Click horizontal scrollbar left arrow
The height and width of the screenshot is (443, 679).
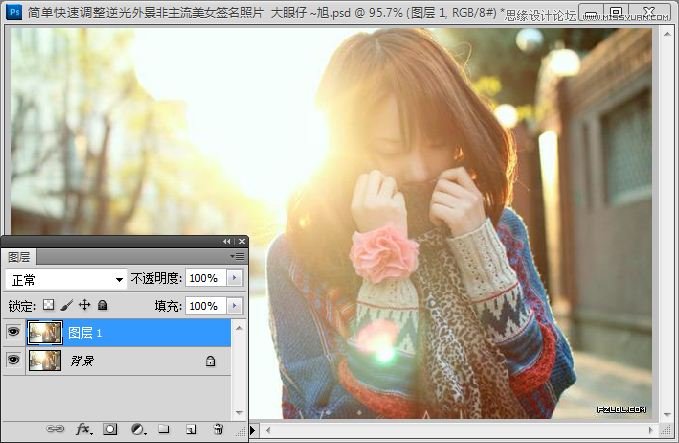coord(268,430)
